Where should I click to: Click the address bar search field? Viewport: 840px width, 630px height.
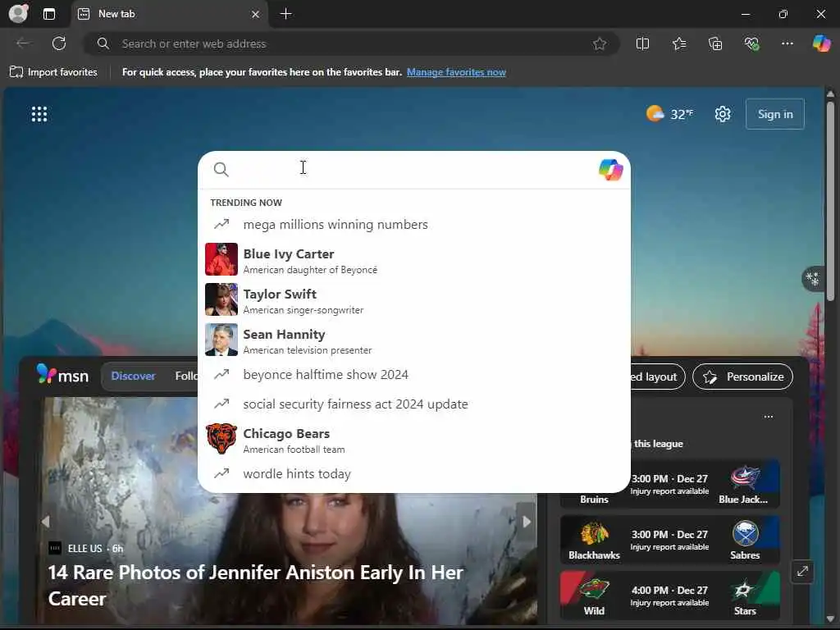point(351,44)
